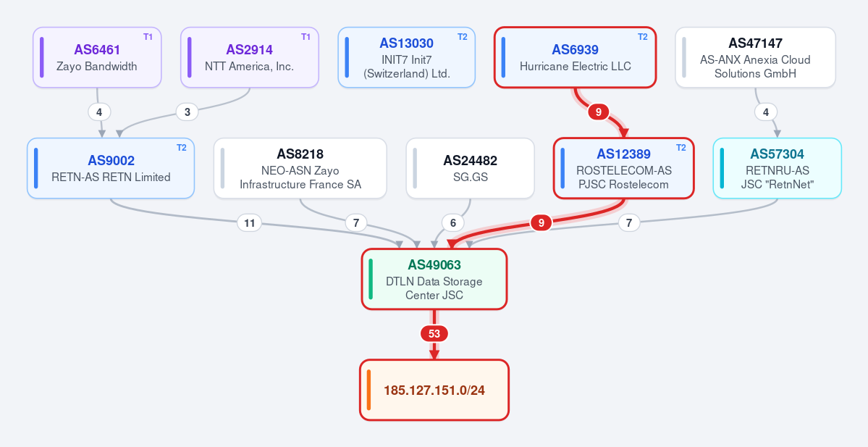Screen dimensions: 868x447
Task: Select the AS6461 Zayo Bandwidth node
Action: [97, 58]
